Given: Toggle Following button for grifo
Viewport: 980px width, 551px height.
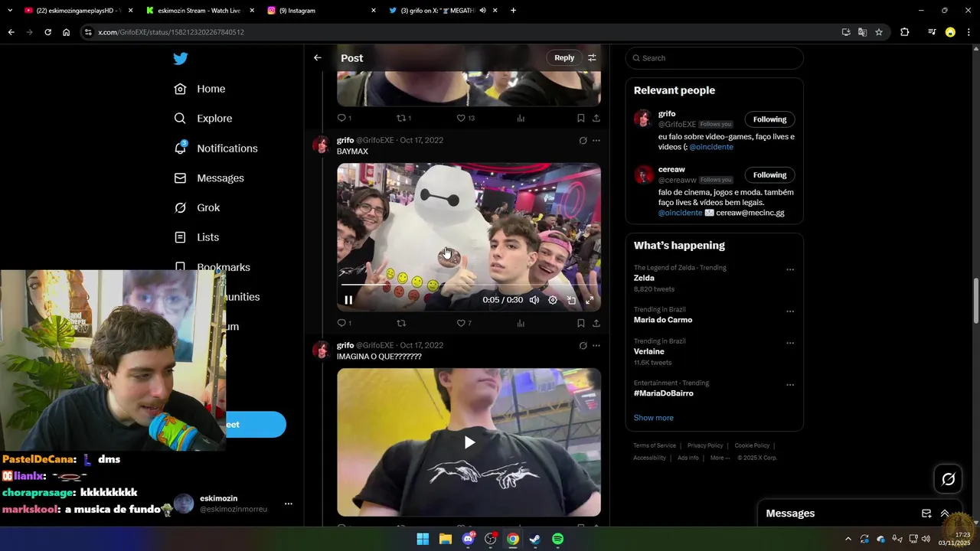Looking at the screenshot, I should click(769, 119).
